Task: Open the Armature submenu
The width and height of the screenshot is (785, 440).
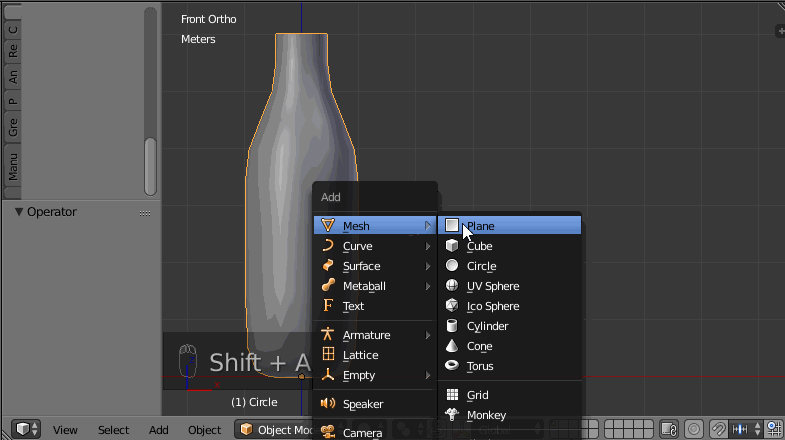Action: click(375, 335)
